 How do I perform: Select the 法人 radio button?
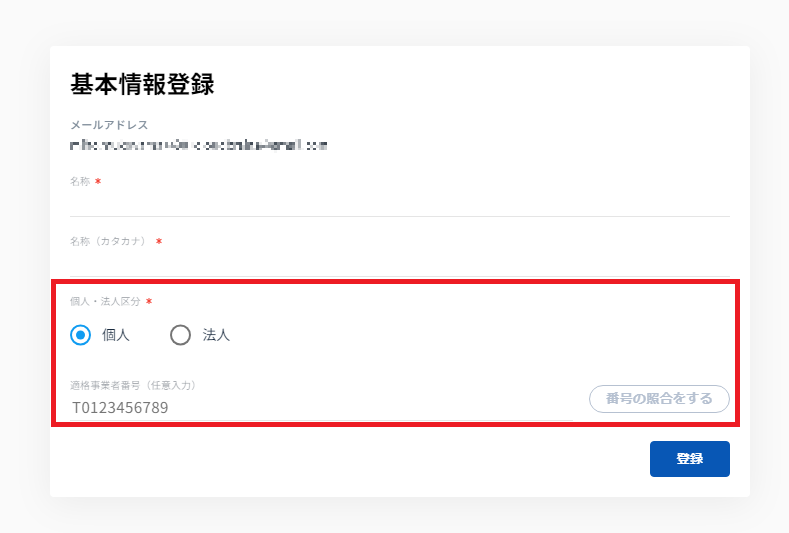click(x=180, y=335)
